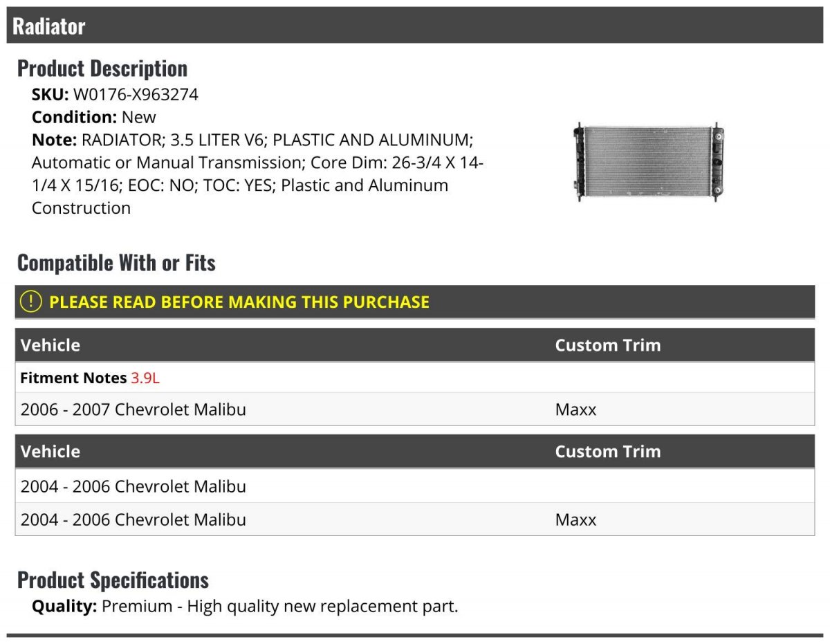Viewport: 830px width, 644px height.
Task: Click the Maxx trim for 2006 - 2007 Malibu
Action: [x=575, y=409]
